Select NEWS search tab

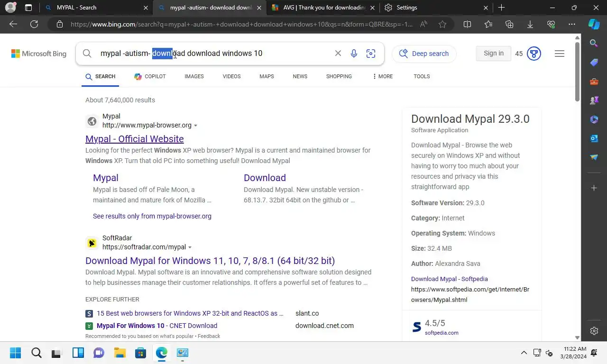pyautogui.click(x=300, y=76)
